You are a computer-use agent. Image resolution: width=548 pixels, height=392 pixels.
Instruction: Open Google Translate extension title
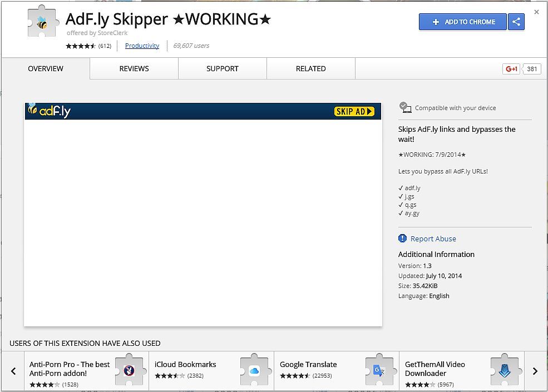(308, 364)
